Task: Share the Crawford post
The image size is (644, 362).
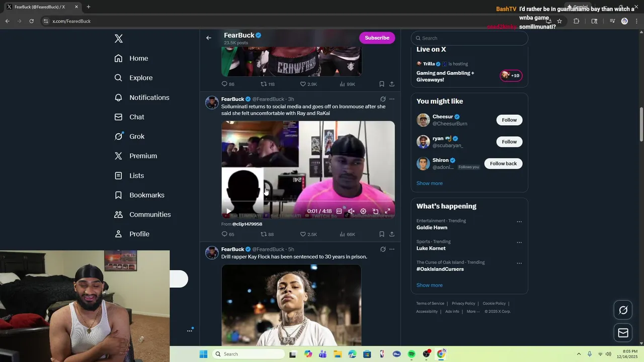Action: point(392,84)
